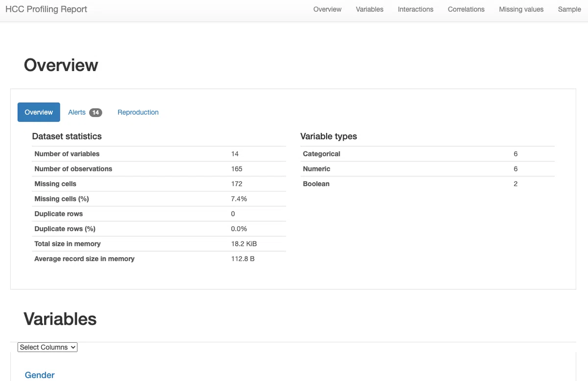Select the blue Overview tab
This screenshot has width=588, height=381.
tap(39, 112)
